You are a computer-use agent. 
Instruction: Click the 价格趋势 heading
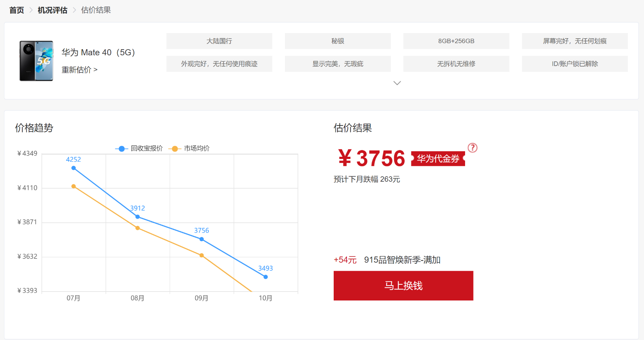coord(34,128)
